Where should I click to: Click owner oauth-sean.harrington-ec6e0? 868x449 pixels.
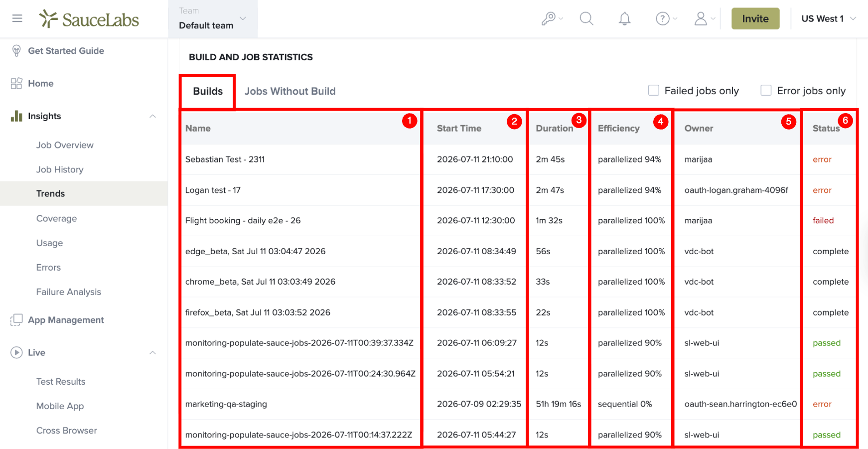[x=740, y=404]
